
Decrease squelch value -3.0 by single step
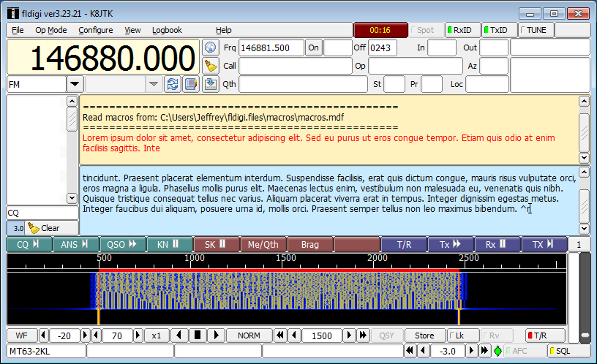click(424, 351)
